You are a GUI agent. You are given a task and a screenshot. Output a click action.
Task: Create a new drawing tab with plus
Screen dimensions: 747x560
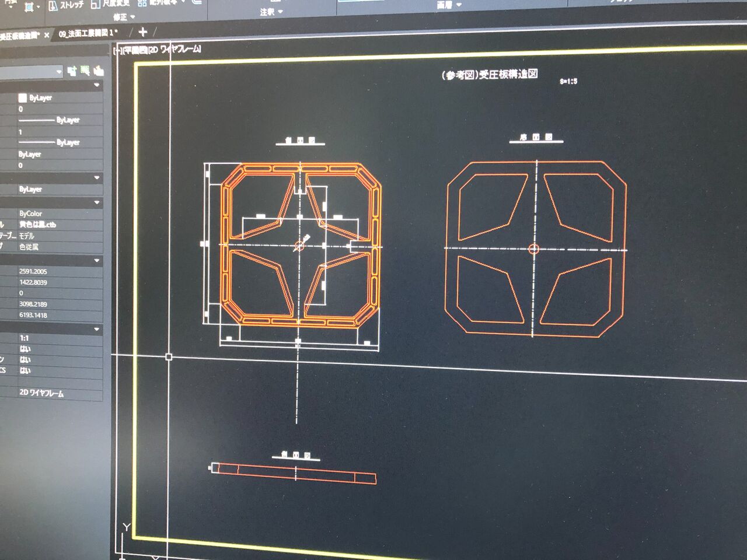143,32
